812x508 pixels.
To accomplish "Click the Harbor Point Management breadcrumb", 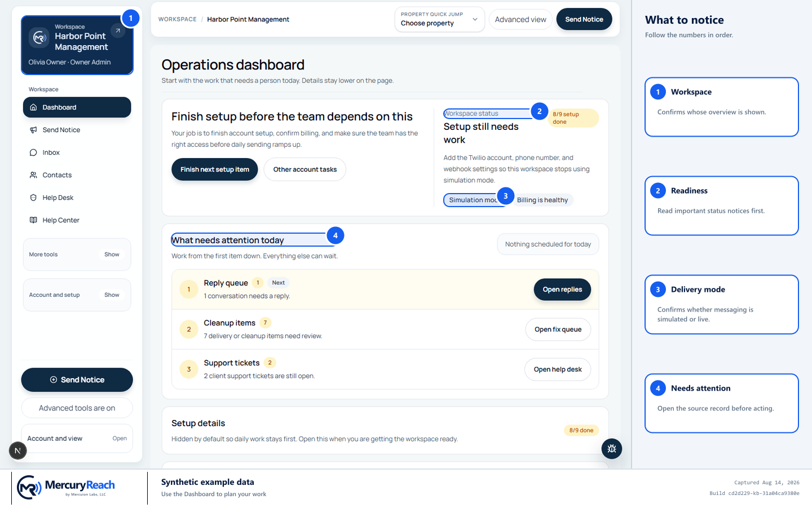I will (x=248, y=19).
